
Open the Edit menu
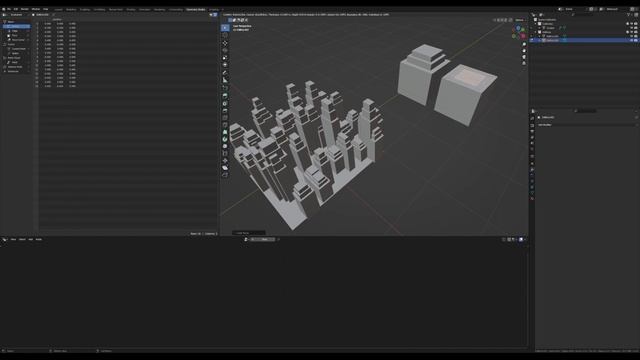tap(16, 9)
